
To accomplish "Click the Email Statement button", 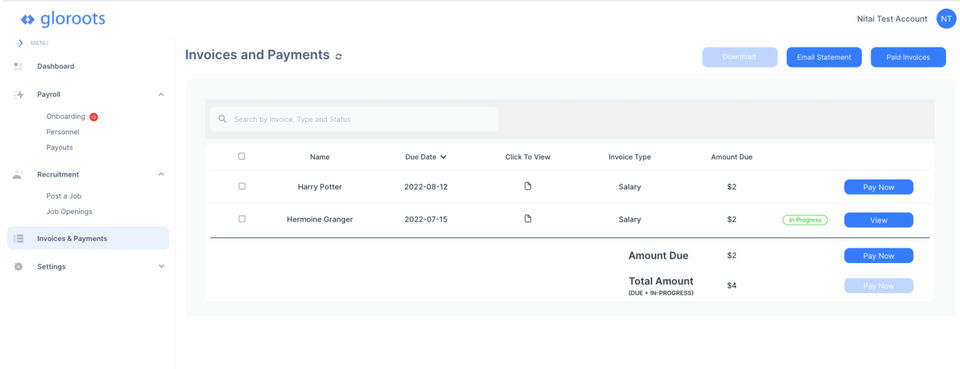I will click(x=824, y=57).
